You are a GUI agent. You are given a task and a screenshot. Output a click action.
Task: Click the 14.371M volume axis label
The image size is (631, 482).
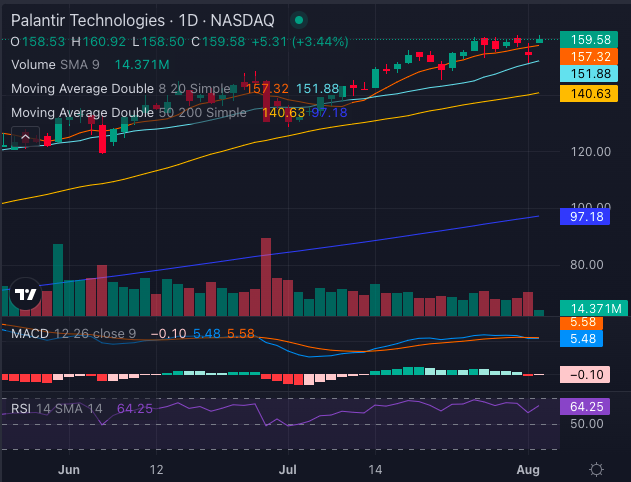click(594, 308)
